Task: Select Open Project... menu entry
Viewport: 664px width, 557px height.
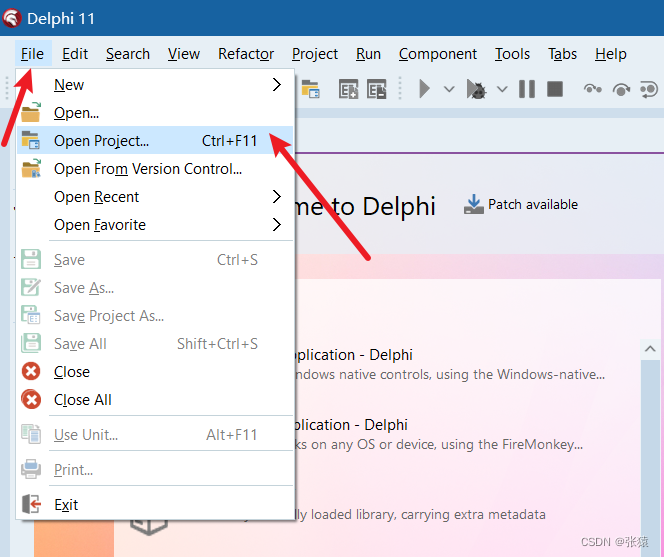Action: [x=155, y=141]
